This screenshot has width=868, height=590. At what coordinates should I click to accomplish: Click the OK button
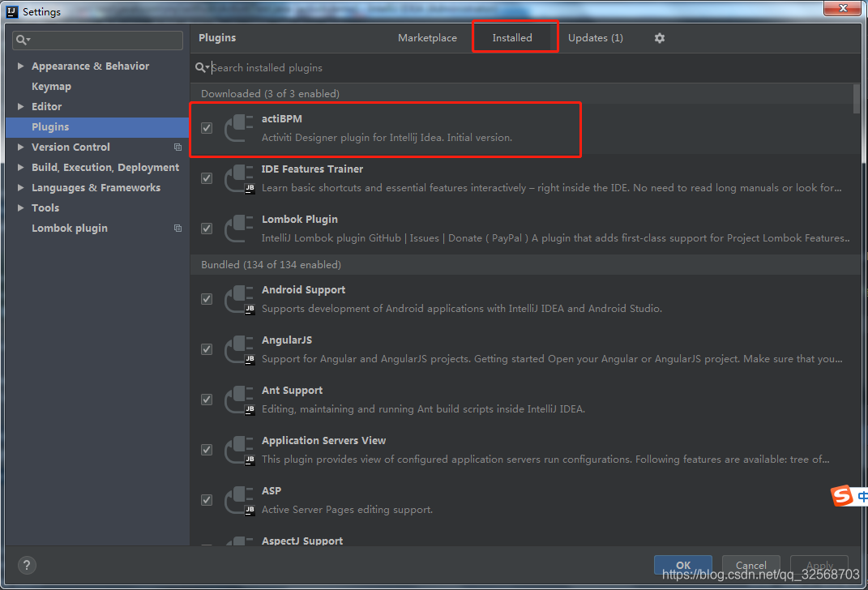(683, 565)
